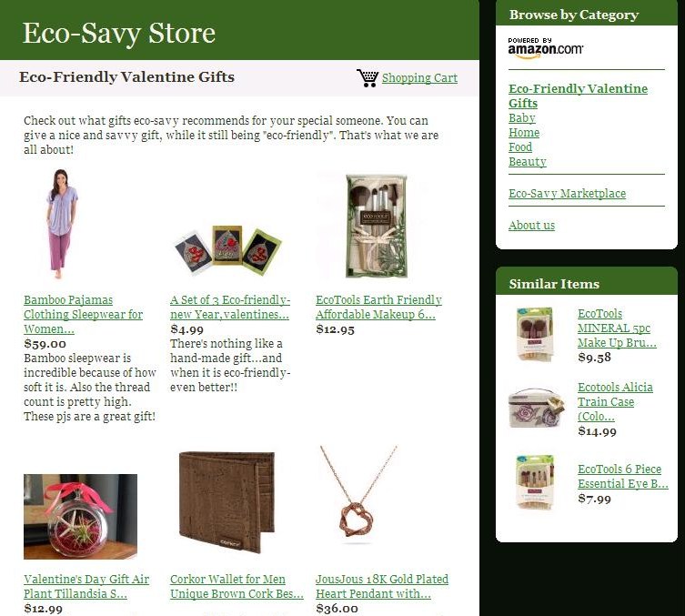Select the Home category
Screen dimensions: 685x616
coord(524,132)
